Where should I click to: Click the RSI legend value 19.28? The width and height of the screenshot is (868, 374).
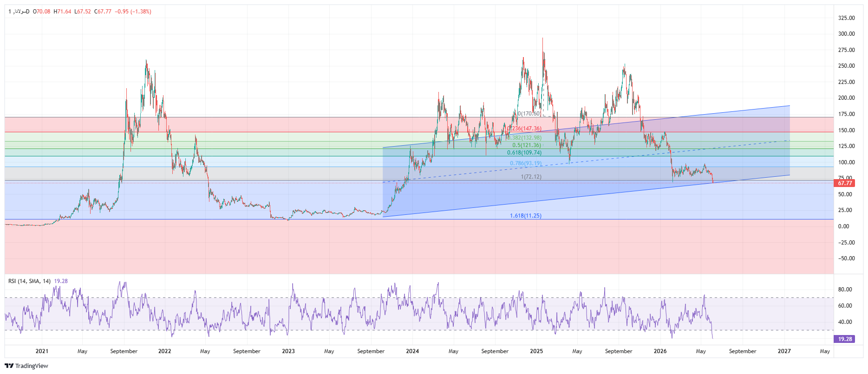pos(61,281)
